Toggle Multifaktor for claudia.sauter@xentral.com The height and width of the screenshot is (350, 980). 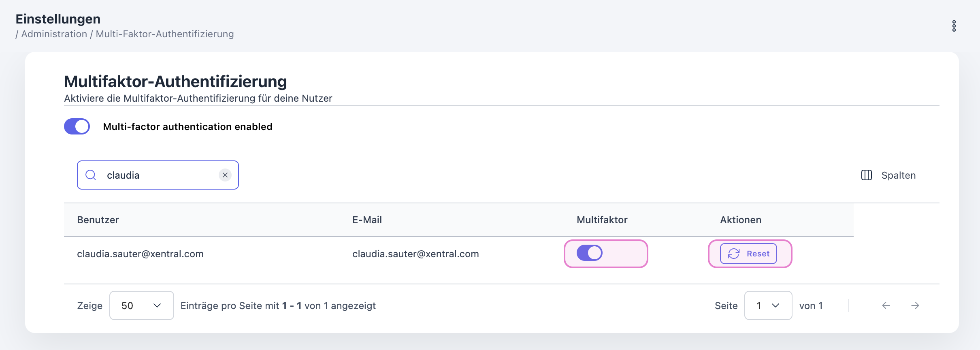click(590, 253)
